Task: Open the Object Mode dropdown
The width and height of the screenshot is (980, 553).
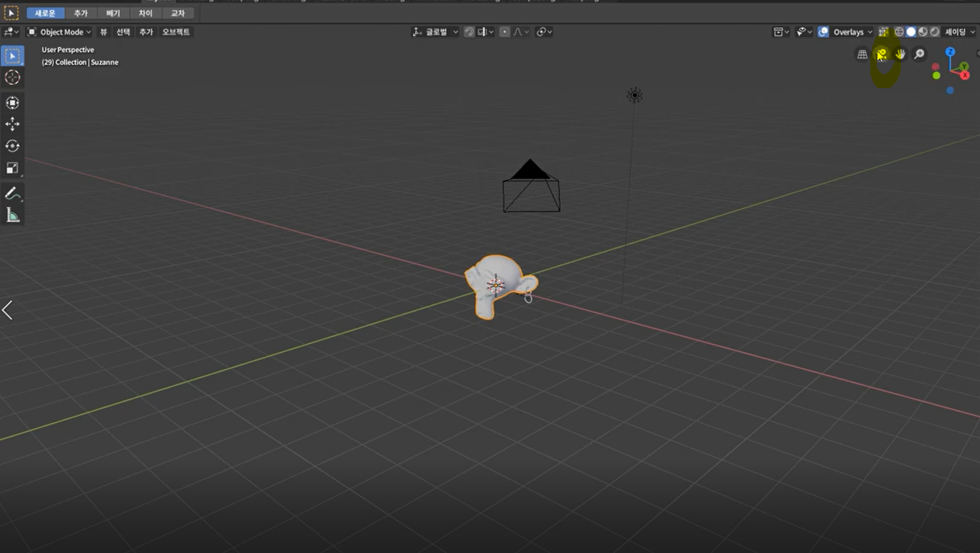Action: point(60,32)
